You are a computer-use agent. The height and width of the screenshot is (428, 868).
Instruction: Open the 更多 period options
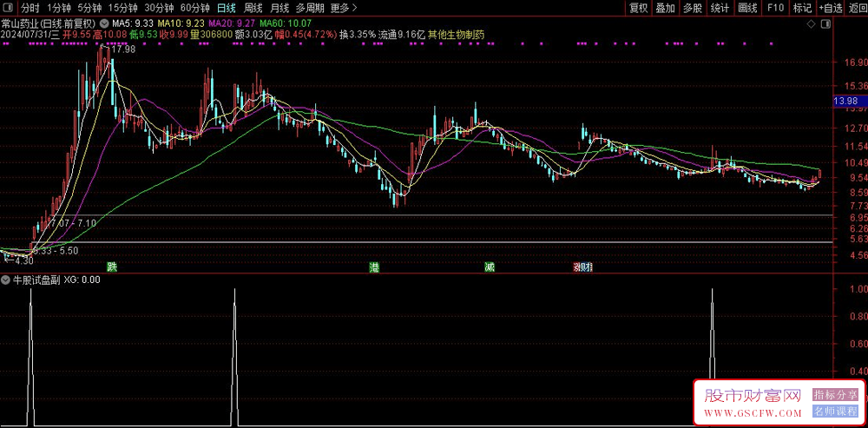click(x=344, y=8)
